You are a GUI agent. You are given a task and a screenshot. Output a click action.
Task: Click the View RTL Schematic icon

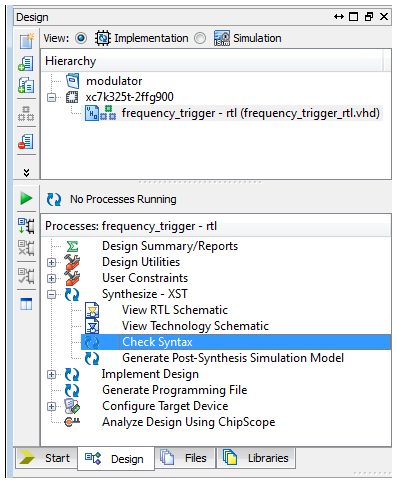pos(92,310)
